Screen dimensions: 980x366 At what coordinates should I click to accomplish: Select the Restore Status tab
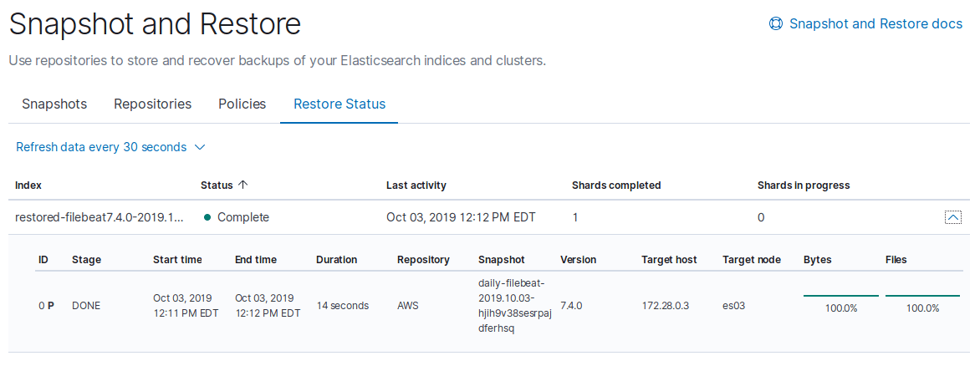point(339,104)
